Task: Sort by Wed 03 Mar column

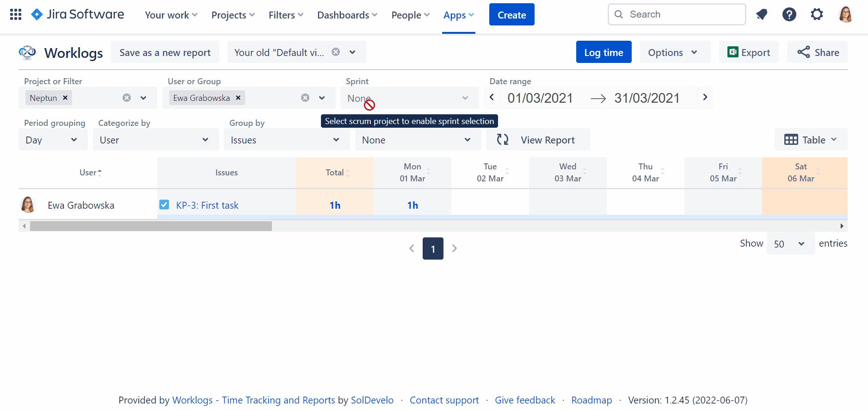Action: 585,172
